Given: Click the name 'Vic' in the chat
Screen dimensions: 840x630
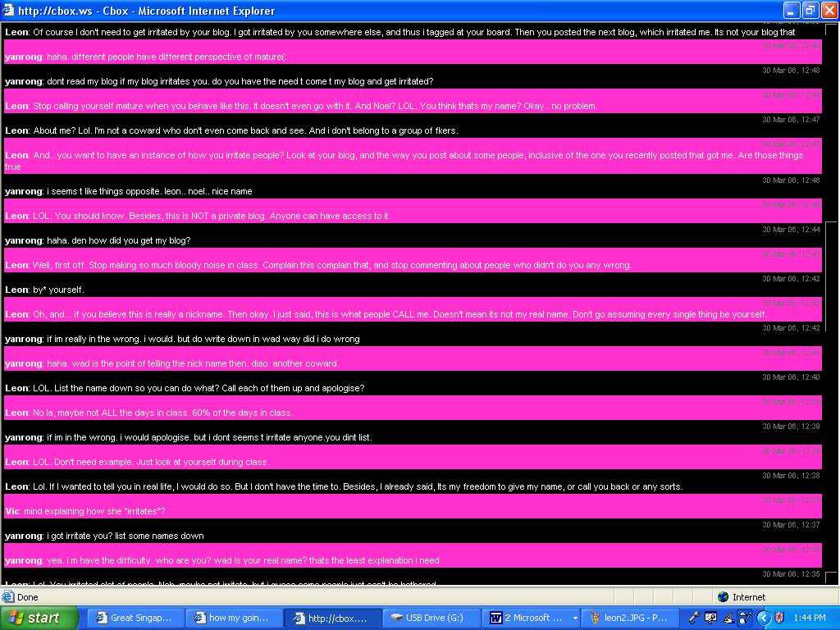Looking at the screenshot, I should [x=11, y=511].
